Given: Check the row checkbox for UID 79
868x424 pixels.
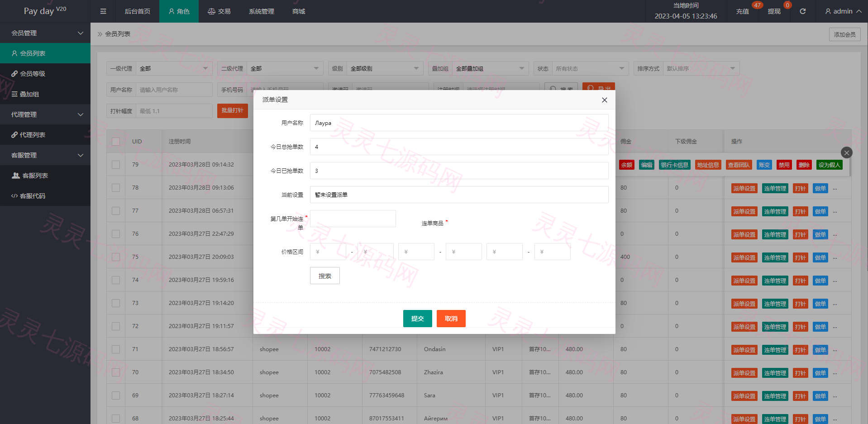Looking at the screenshot, I should coord(116,165).
